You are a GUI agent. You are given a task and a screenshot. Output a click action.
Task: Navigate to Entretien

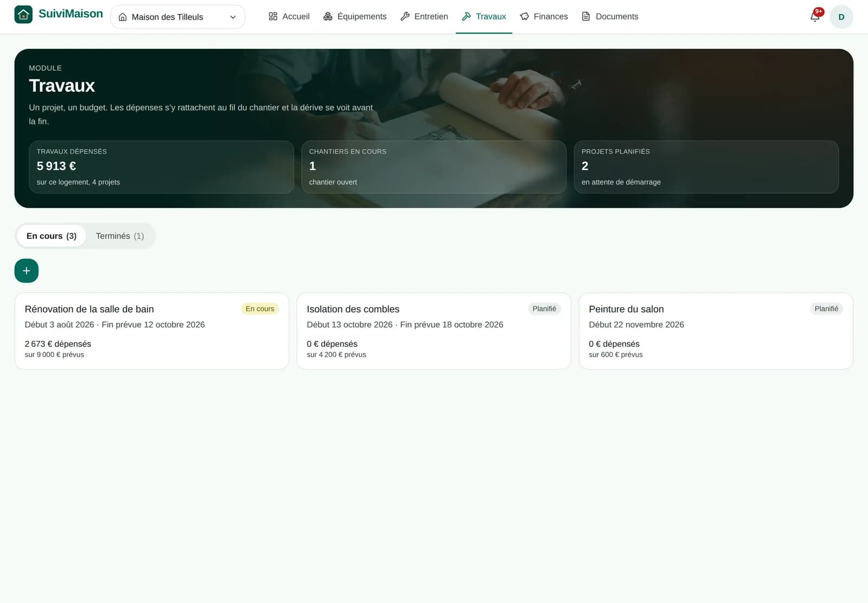[x=424, y=17]
